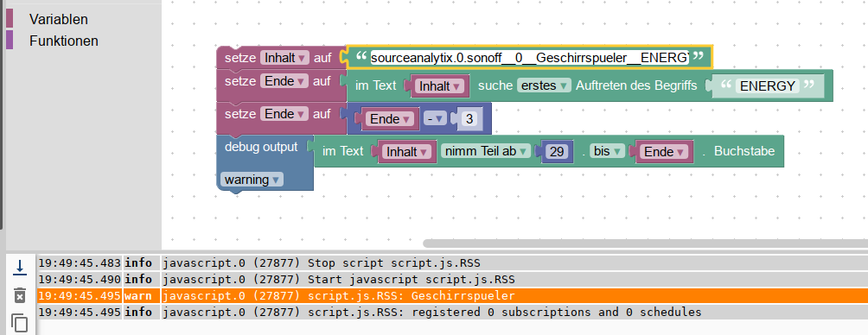Image resolution: width=868 pixels, height=335 pixels.
Task: Clear the log with trash icon
Action: coord(20,295)
